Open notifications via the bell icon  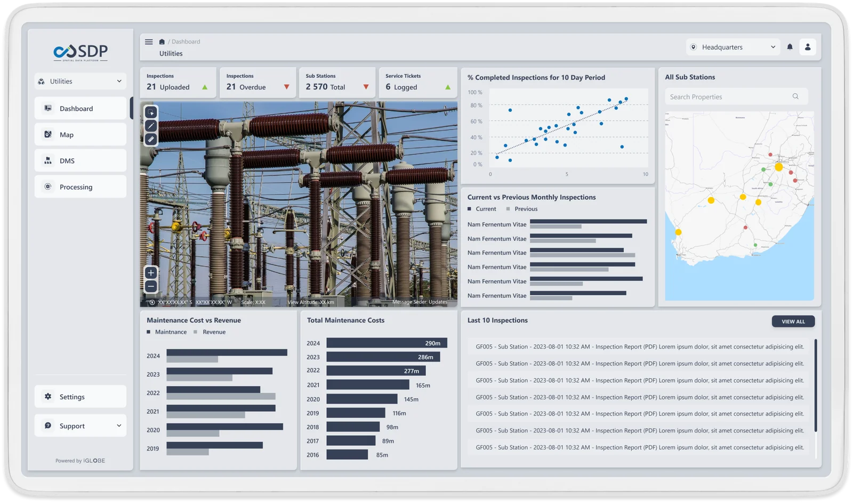[x=791, y=47]
